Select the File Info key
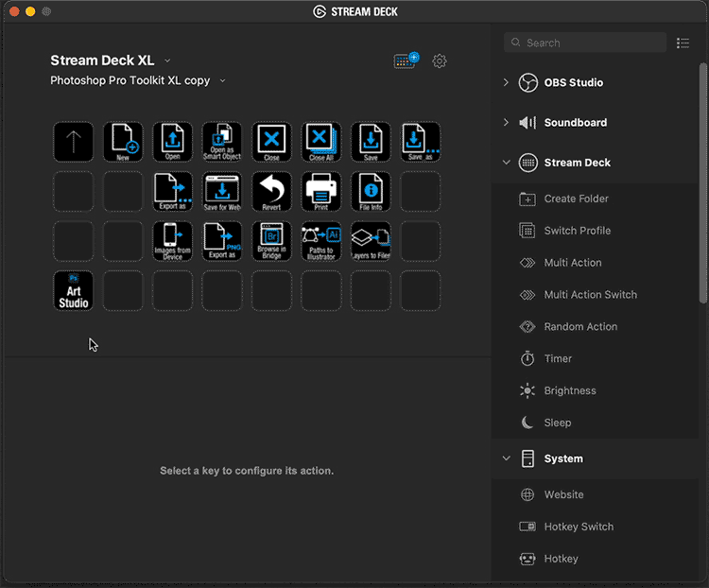 tap(371, 191)
